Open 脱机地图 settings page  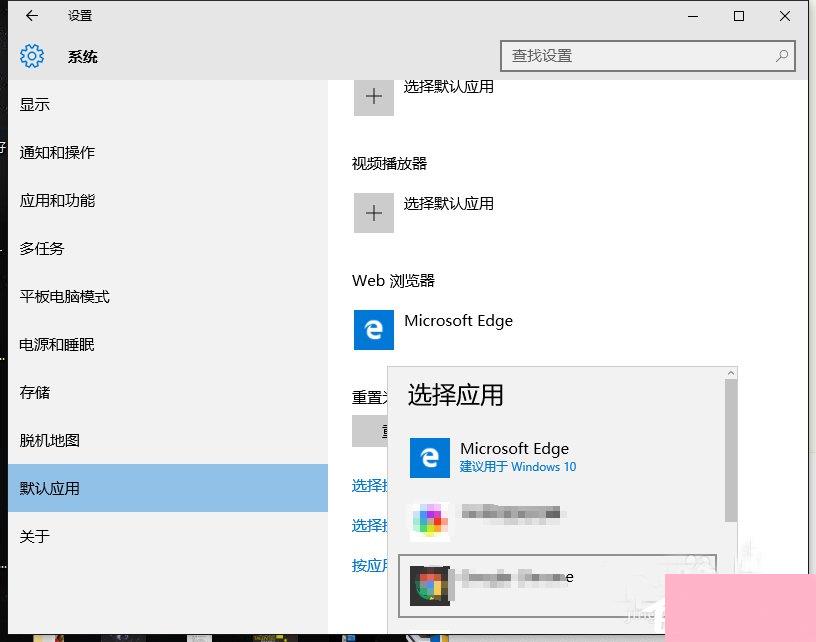tap(168, 440)
